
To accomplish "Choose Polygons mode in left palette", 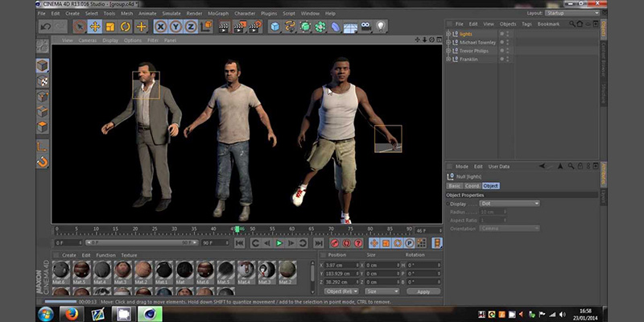I will 43,126.
